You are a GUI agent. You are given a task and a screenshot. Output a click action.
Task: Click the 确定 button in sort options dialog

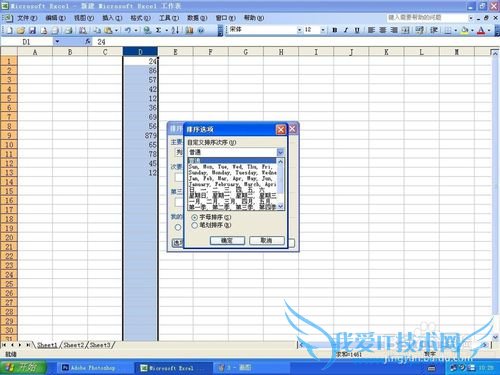pos(227,240)
